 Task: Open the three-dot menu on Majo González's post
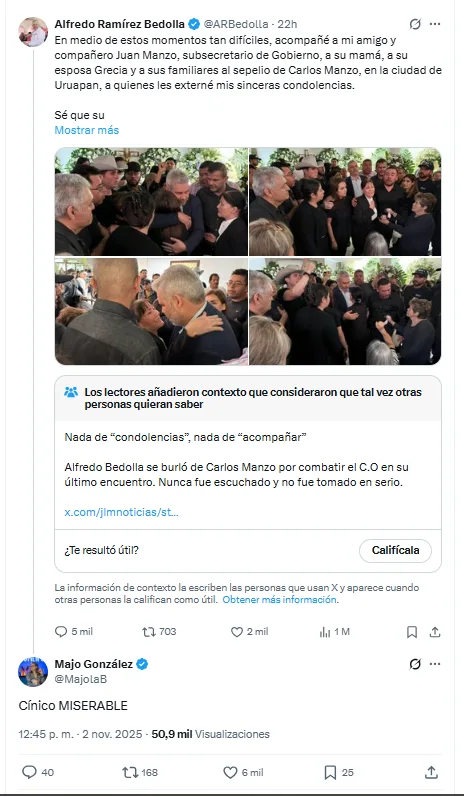435,664
